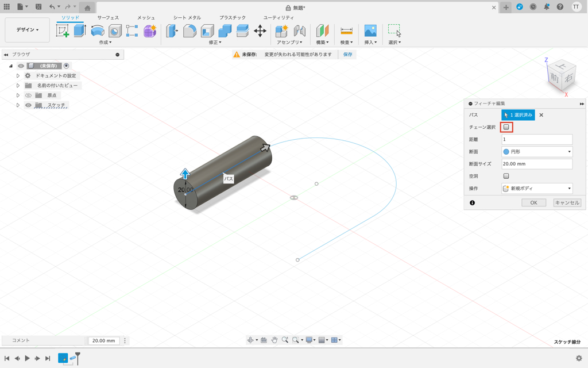Click the 距離 input field
The width and height of the screenshot is (588, 368).
[x=537, y=139]
